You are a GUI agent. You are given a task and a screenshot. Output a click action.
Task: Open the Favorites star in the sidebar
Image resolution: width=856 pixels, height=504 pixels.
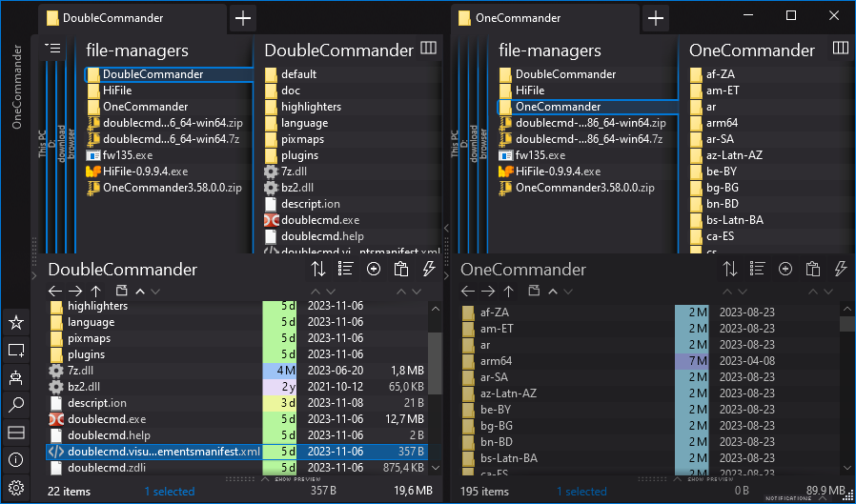(x=15, y=323)
